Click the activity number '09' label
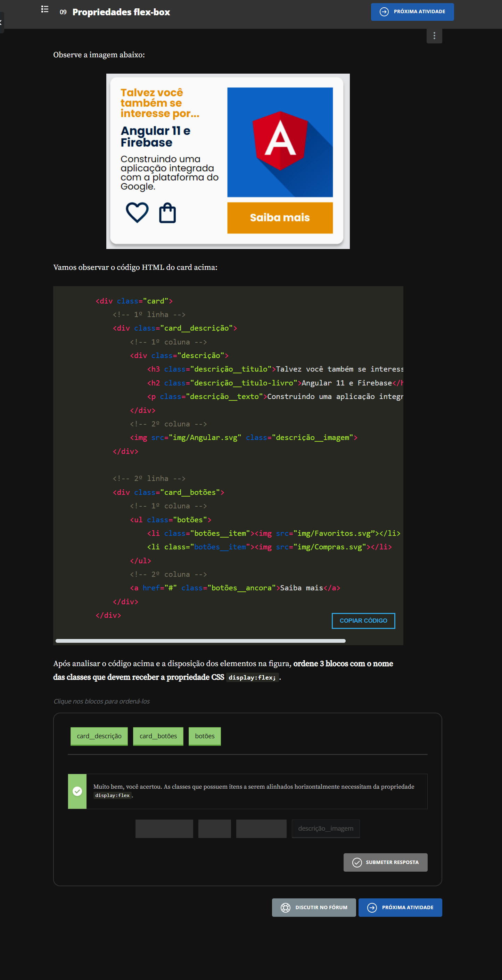 click(63, 12)
